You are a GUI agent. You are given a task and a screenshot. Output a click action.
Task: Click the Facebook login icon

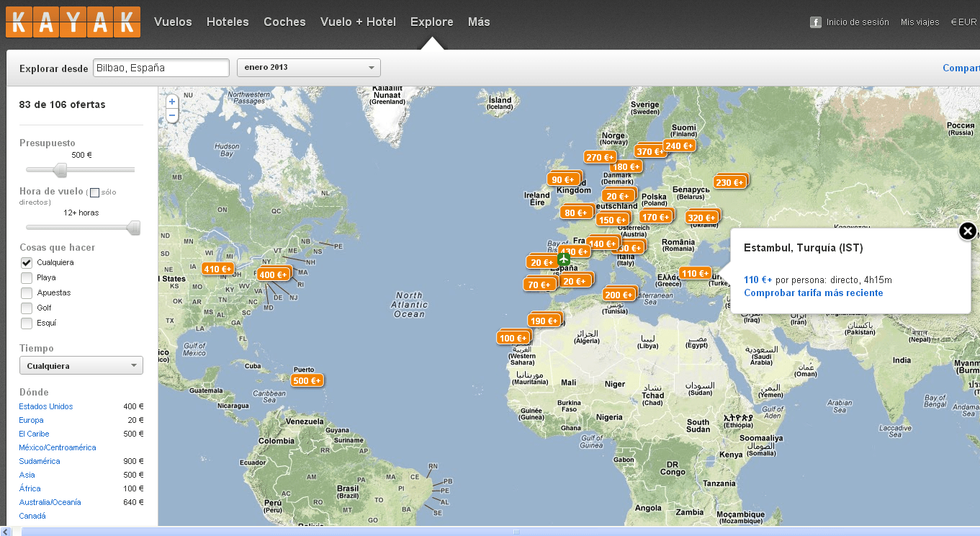click(x=816, y=22)
